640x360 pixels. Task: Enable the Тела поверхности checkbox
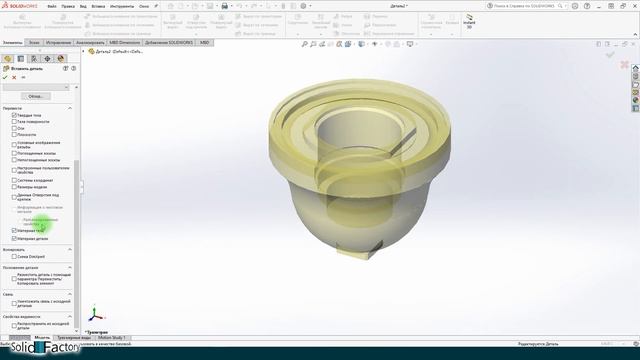14,122
